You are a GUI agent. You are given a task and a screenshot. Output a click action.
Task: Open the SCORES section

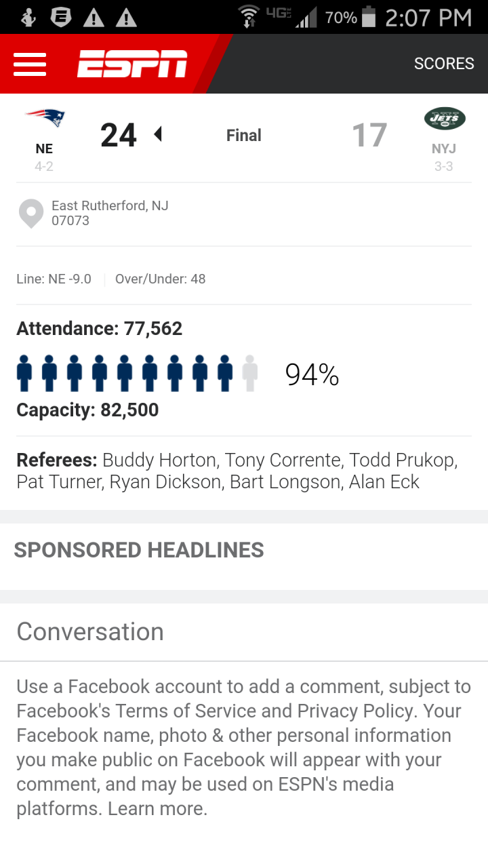444,64
